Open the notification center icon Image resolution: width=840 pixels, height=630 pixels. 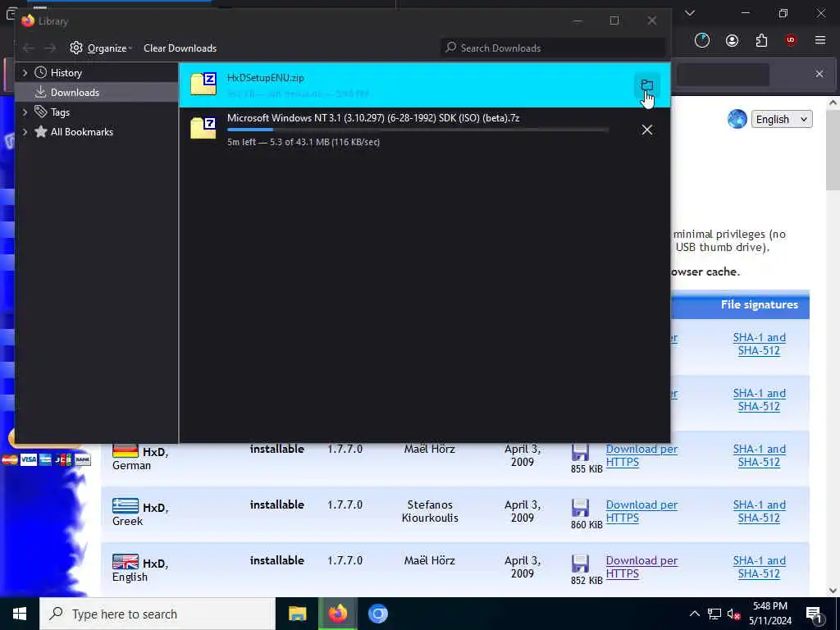[x=814, y=614]
